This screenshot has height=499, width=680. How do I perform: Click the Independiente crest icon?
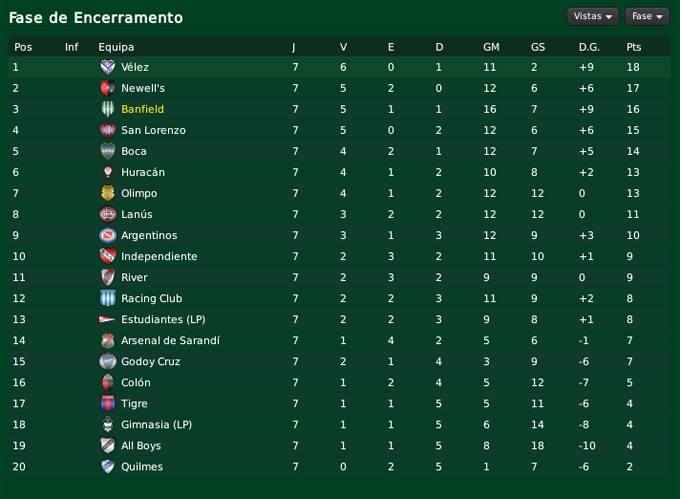click(108, 256)
